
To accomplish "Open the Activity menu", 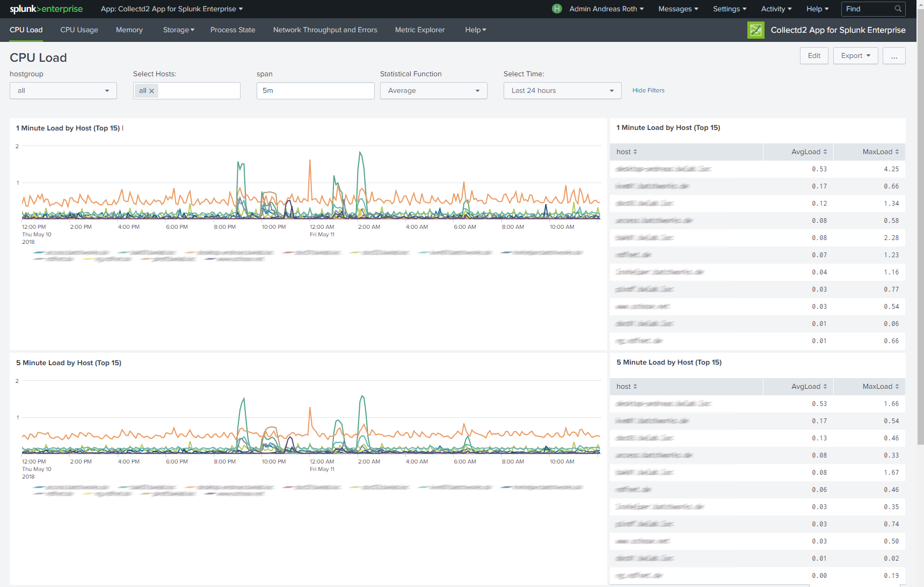I will coord(776,9).
